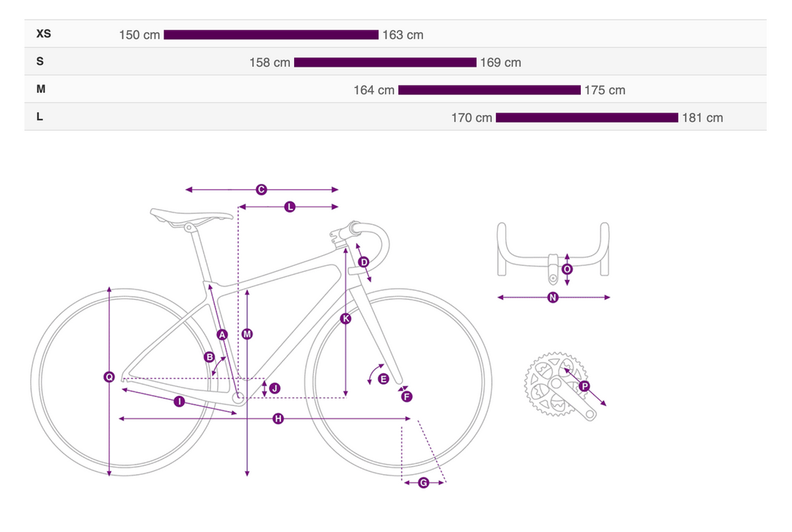Viewport: 792px width, 532px height.
Task: Click the I chainstay length marker
Action: pos(179,402)
